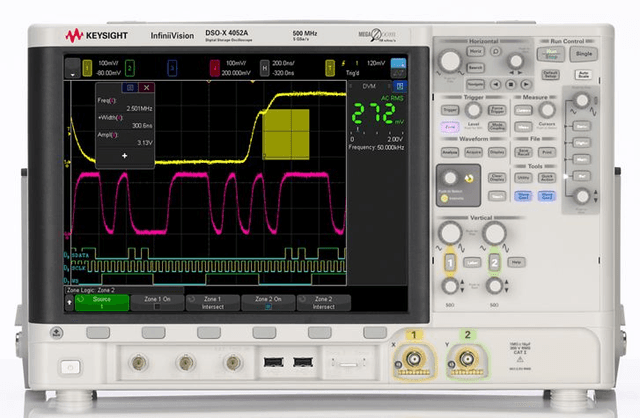Open the Zone 2 Intersect softkey
Screen dimensions: 640x418
click(324, 302)
